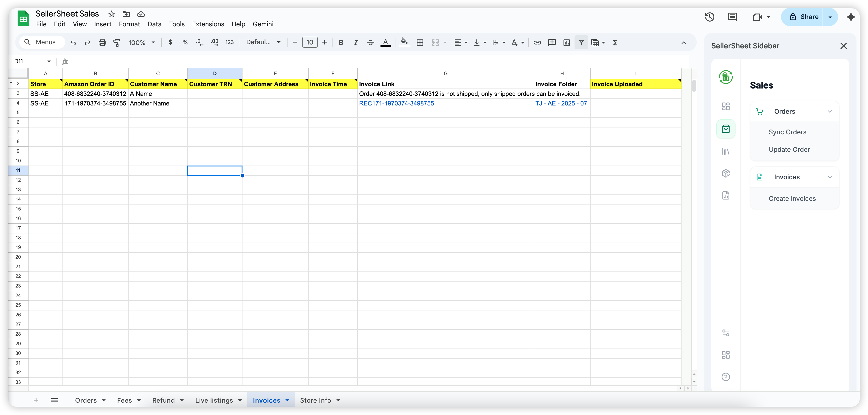The width and height of the screenshot is (868, 415).
Task: Open the REC171-1970374-3498755 invoice link
Action: coord(397,103)
